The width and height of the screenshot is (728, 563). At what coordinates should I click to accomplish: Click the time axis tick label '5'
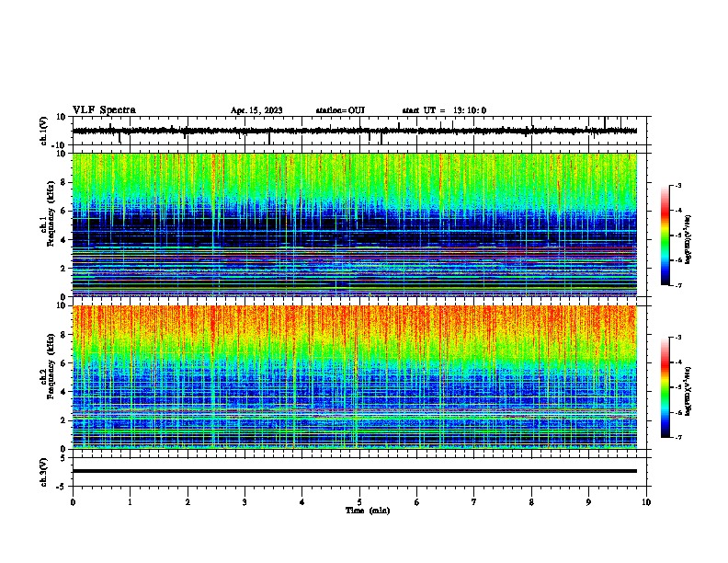pyautogui.click(x=359, y=502)
